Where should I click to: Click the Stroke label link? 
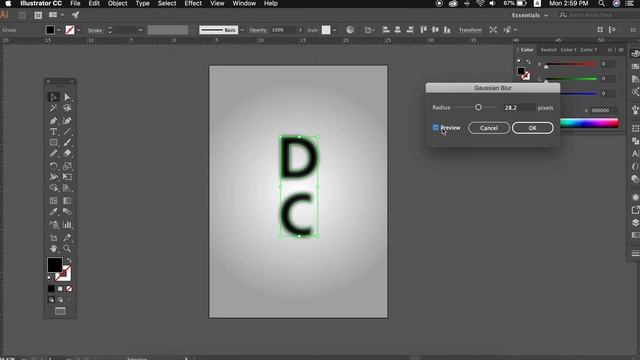[x=95, y=30]
